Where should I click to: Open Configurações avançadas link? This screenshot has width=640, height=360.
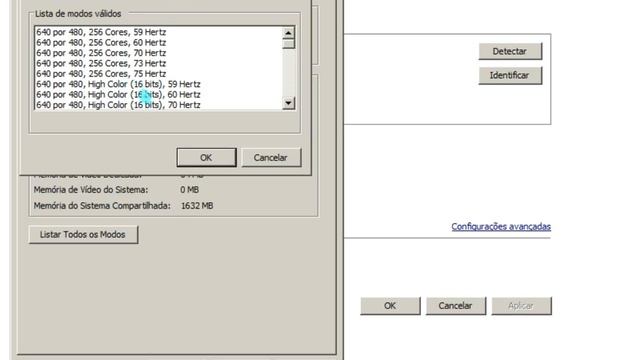(501, 227)
